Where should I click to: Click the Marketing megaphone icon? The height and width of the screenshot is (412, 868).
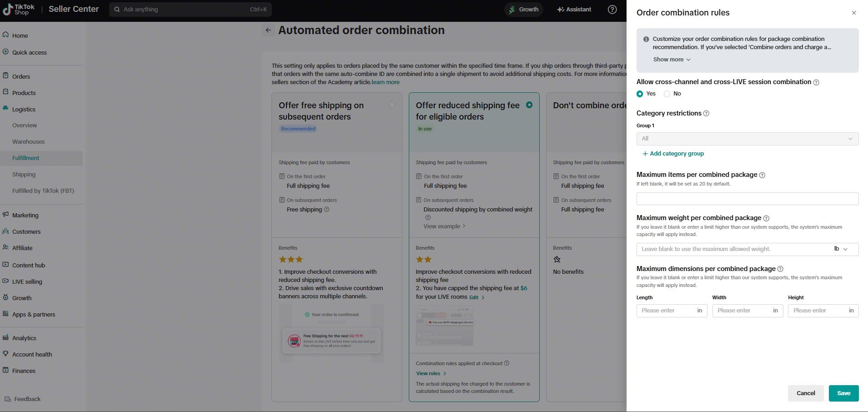5,215
